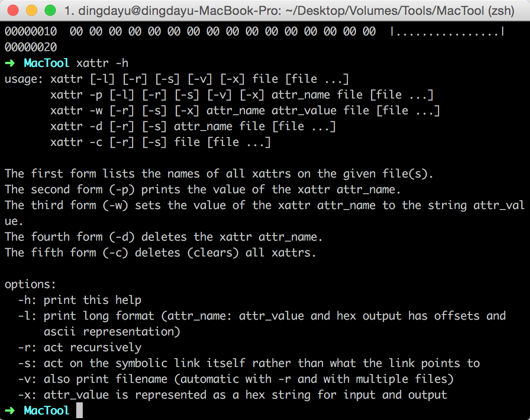Click the green arrow before xattr -h

coord(10,63)
